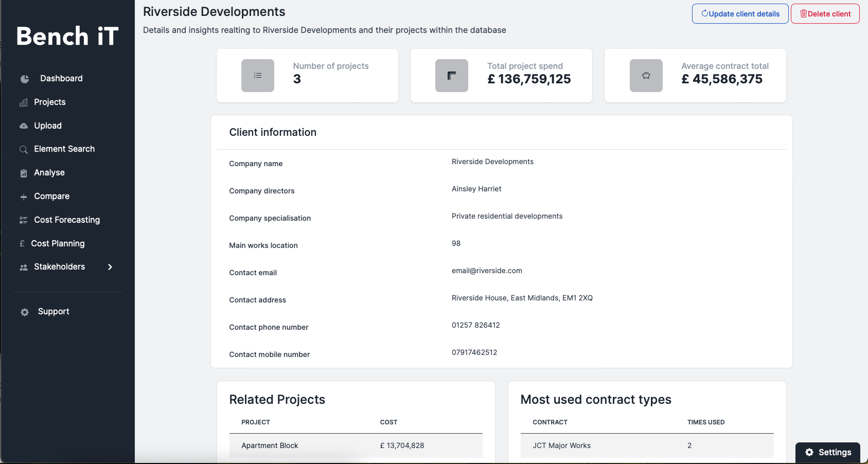Click the Settings gear icon at bottom right
868x464 pixels.
(809, 452)
